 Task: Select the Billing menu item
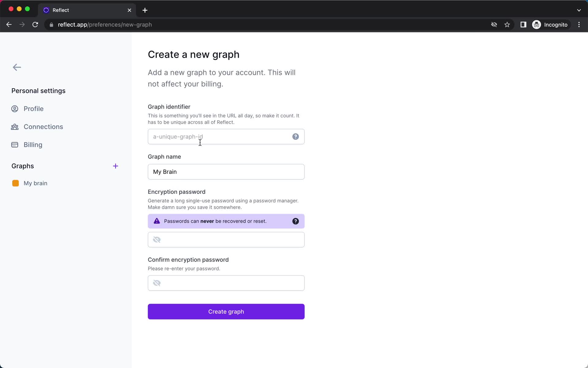click(x=32, y=144)
